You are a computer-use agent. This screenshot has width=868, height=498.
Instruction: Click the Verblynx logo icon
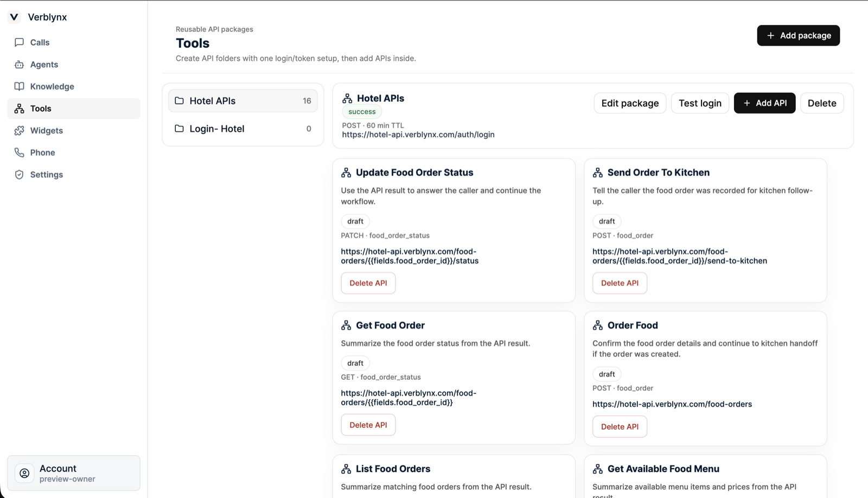14,17
